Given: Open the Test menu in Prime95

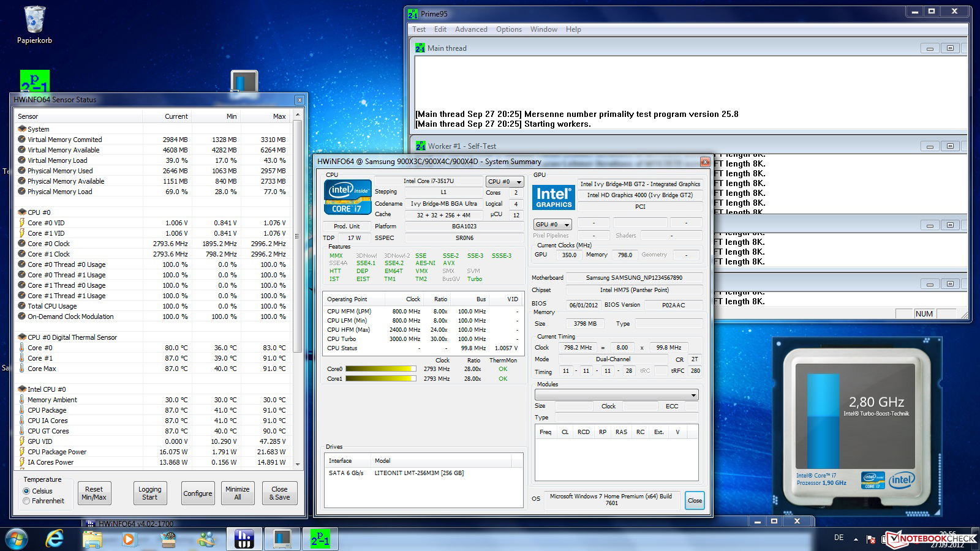Looking at the screenshot, I should pos(419,29).
